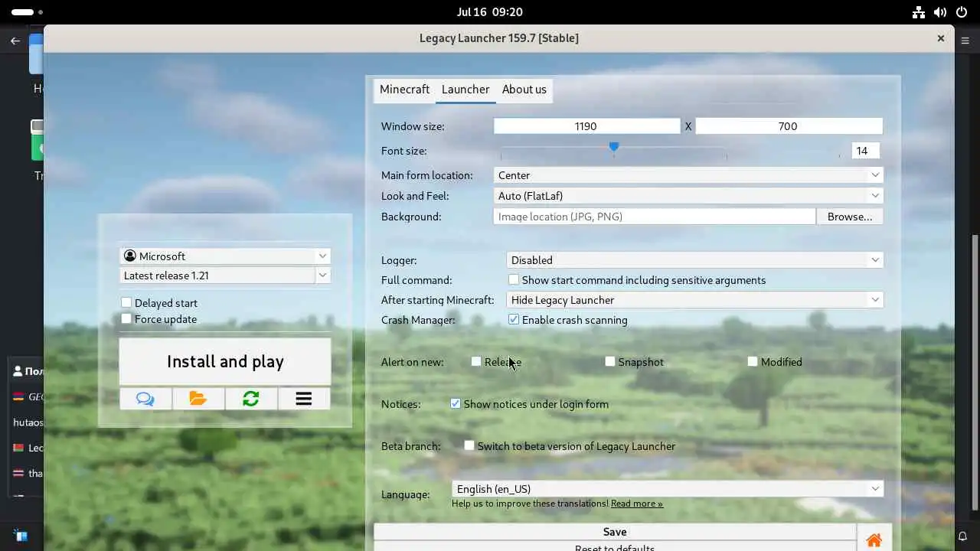This screenshot has height=551, width=980.
Task: Click the blue icon at bottom-left corner
Action: (21, 536)
